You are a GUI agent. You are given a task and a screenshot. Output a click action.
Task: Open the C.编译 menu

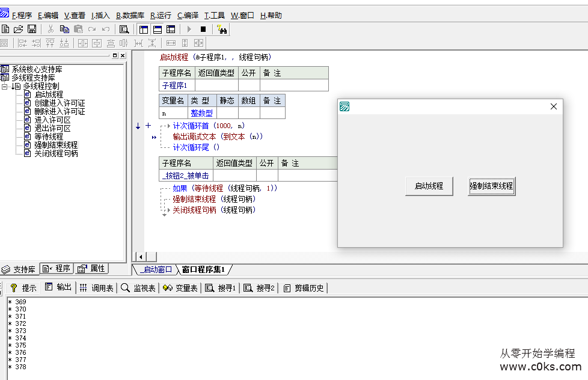[188, 15]
